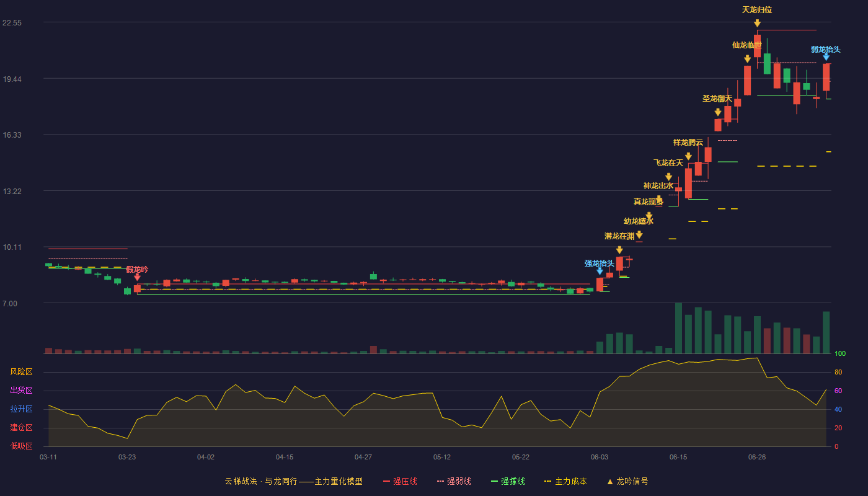Click the 19.44 price axis label
868x496 pixels.
[12, 79]
